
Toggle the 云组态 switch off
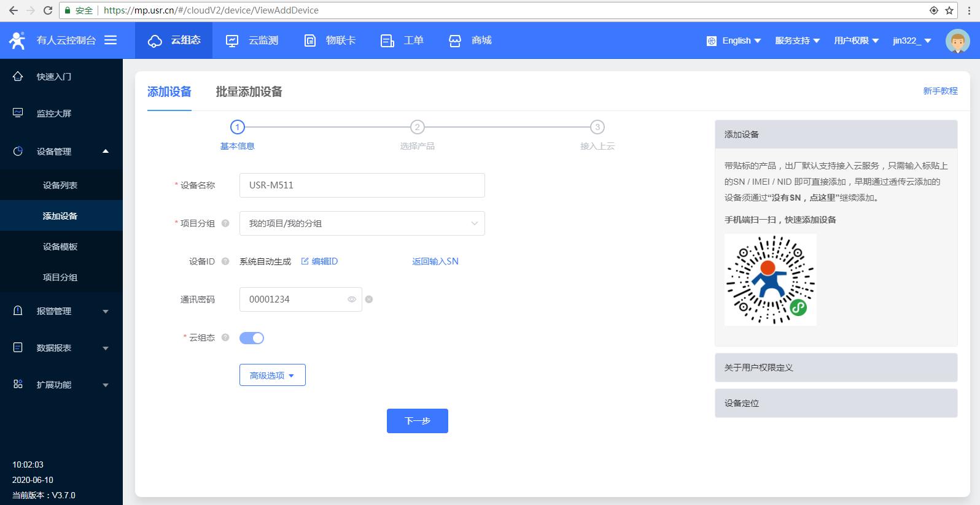tap(252, 338)
